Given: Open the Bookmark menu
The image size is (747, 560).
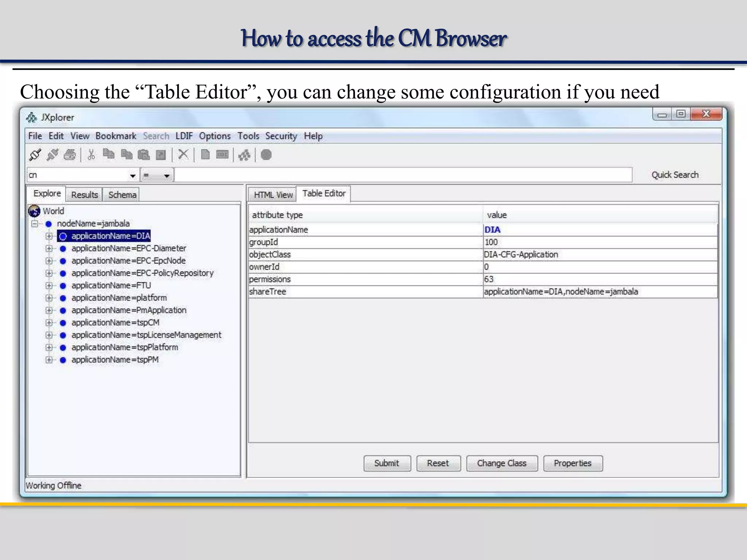Looking at the screenshot, I should click(x=116, y=136).
